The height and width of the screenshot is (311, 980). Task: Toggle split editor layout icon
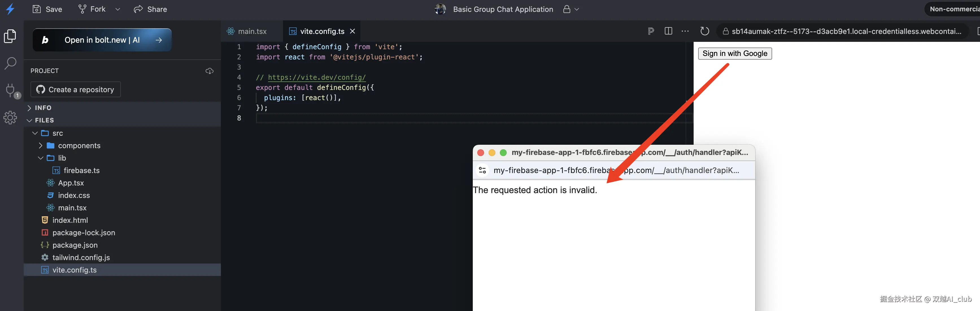point(668,31)
